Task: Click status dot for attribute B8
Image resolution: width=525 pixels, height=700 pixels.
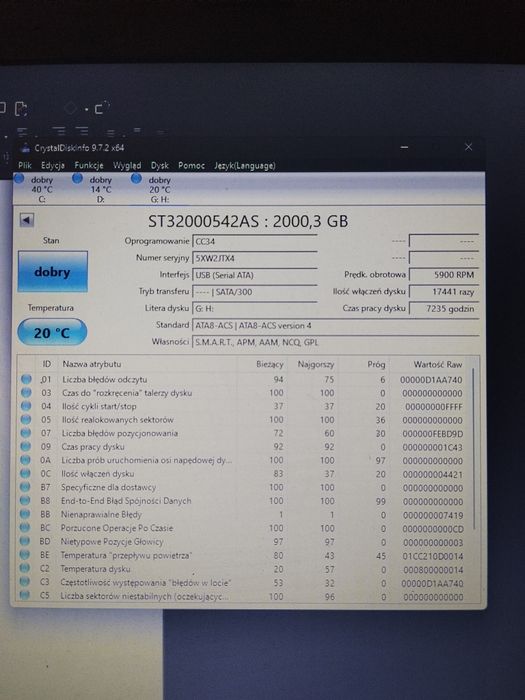Action: 25,501
